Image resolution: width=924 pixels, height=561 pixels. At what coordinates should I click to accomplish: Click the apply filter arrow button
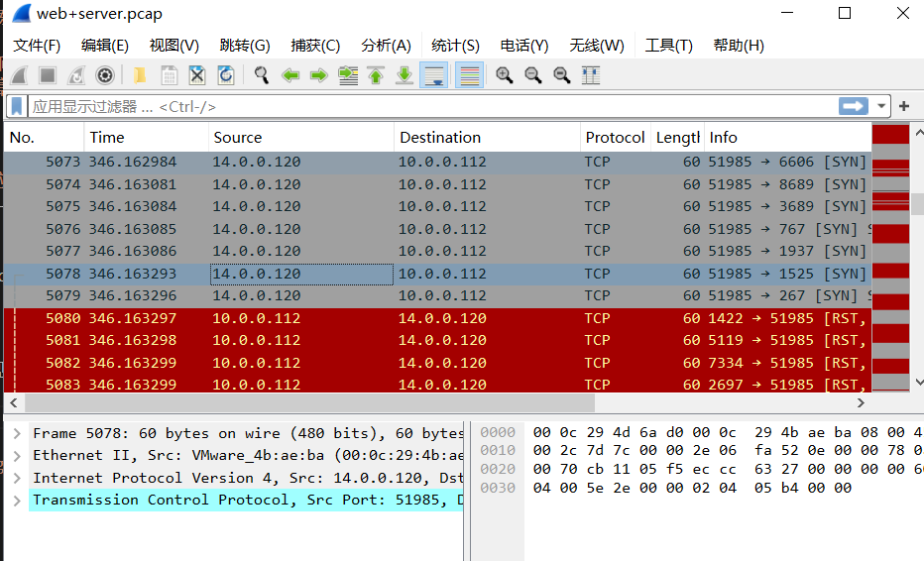pyautogui.click(x=853, y=106)
